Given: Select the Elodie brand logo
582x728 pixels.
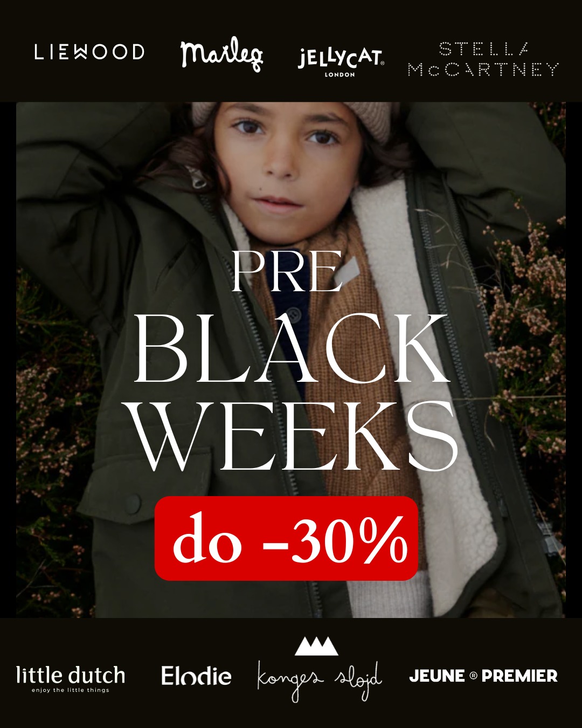Looking at the screenshot, I should (196, 676).
